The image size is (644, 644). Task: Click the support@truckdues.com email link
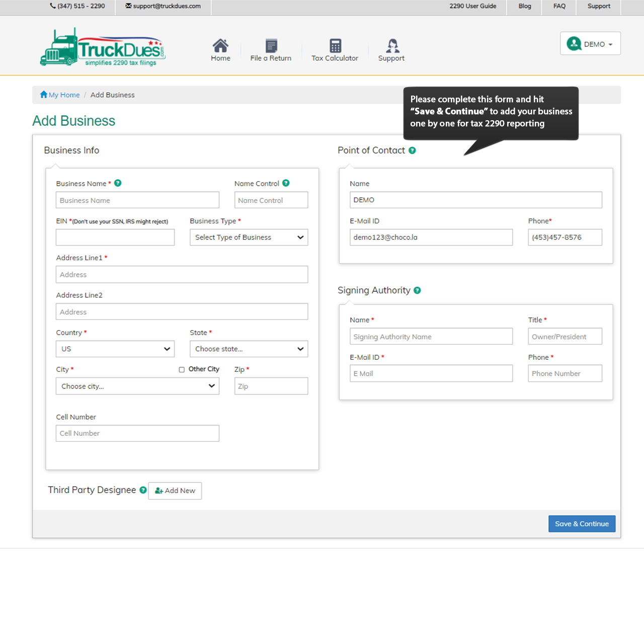167,6
